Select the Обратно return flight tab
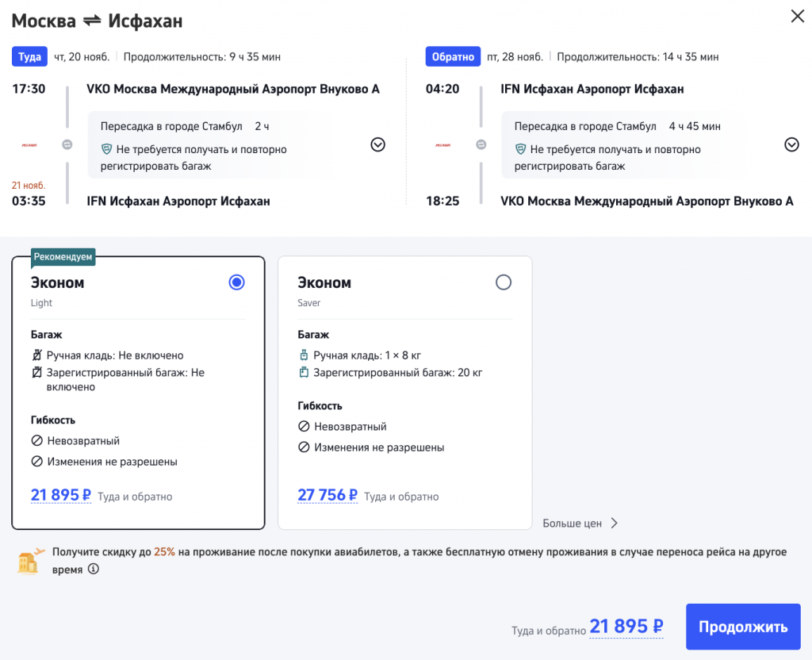 click(x=454, y=57)
